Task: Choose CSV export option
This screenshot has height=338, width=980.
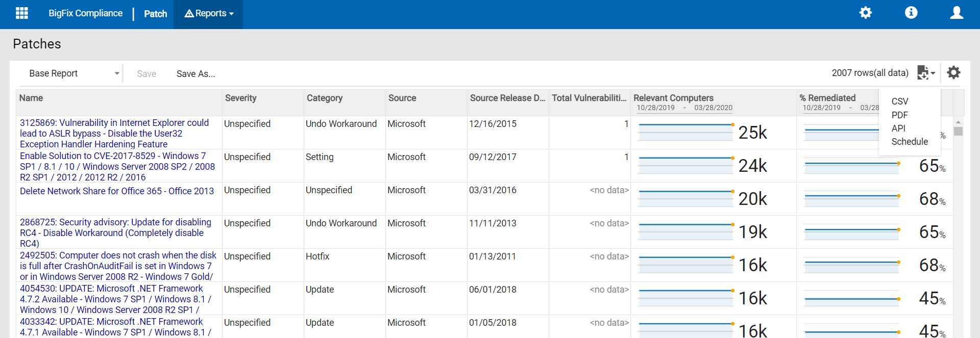Action: [x=900, y=101]
